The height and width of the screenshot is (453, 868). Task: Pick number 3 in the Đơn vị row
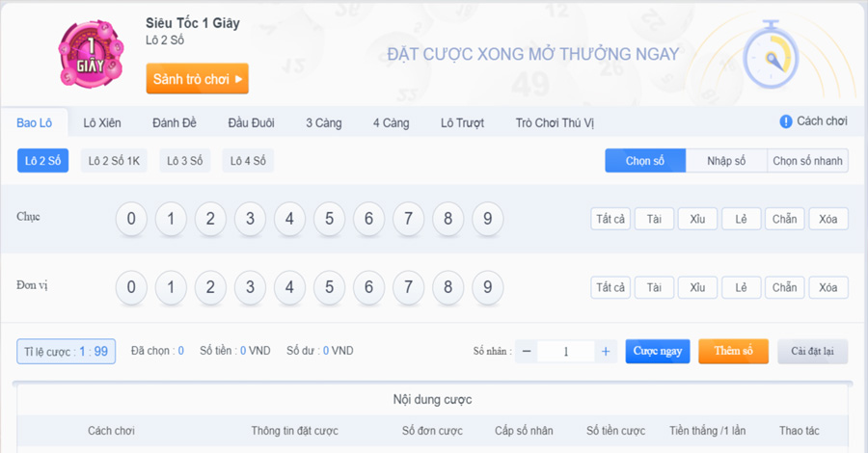tap(250, 287)
